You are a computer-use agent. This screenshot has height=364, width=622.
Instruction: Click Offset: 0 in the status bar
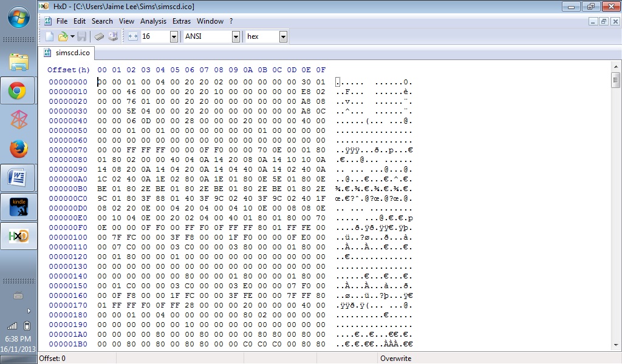(x=52, y=359)
